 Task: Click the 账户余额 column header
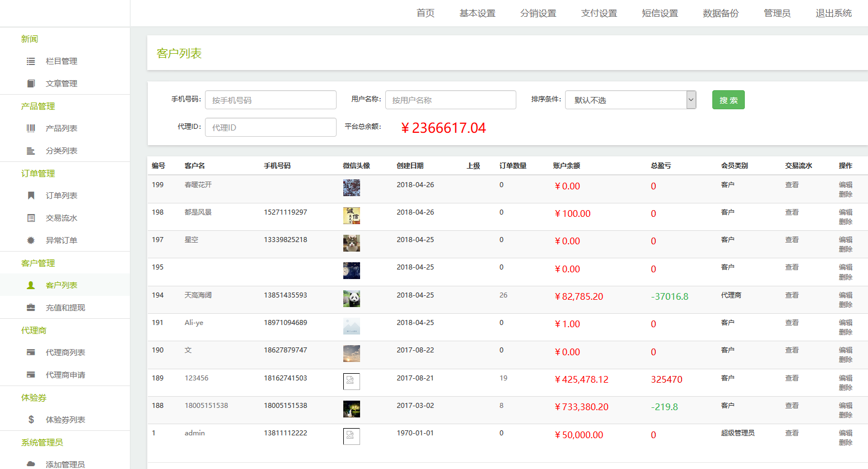566,166
